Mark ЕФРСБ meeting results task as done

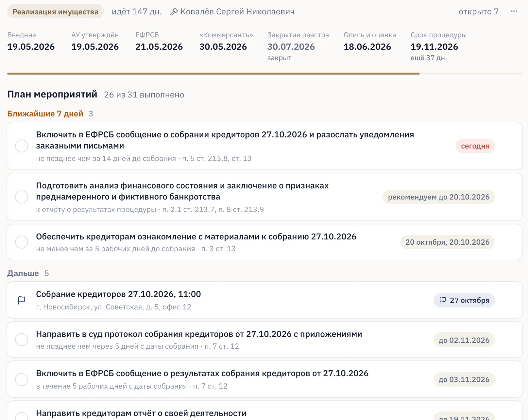pyautogui.click(x=22, y=379)
